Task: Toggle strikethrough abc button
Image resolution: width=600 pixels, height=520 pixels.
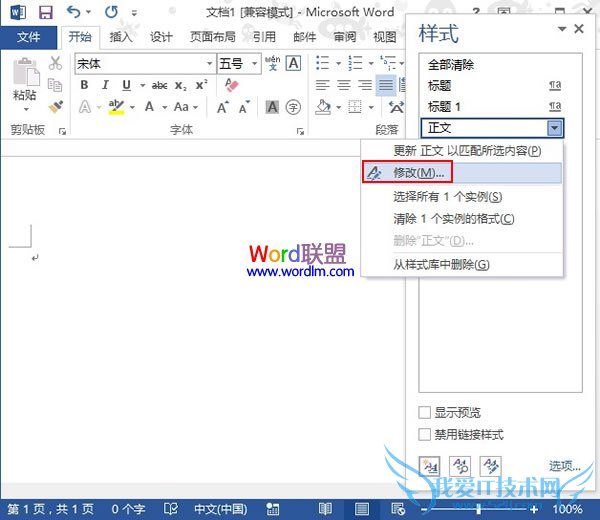Action: click(159, 85)
